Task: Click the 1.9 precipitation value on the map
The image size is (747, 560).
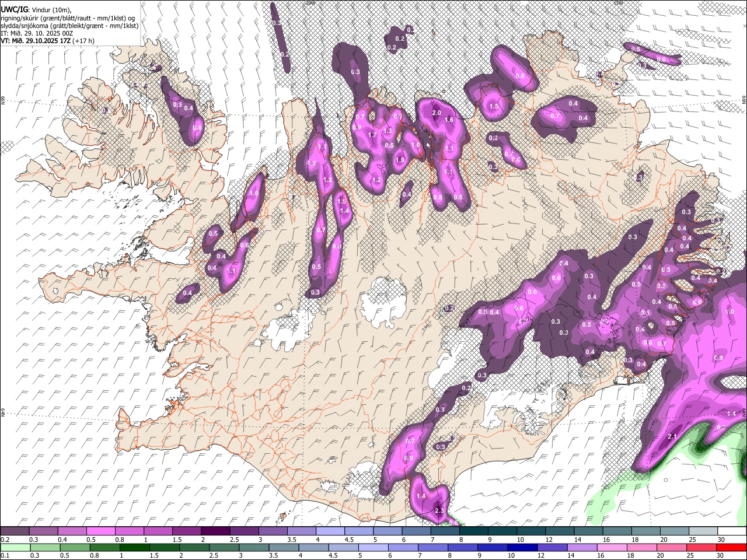Action: pyautogui.click(x=400, y=160)
